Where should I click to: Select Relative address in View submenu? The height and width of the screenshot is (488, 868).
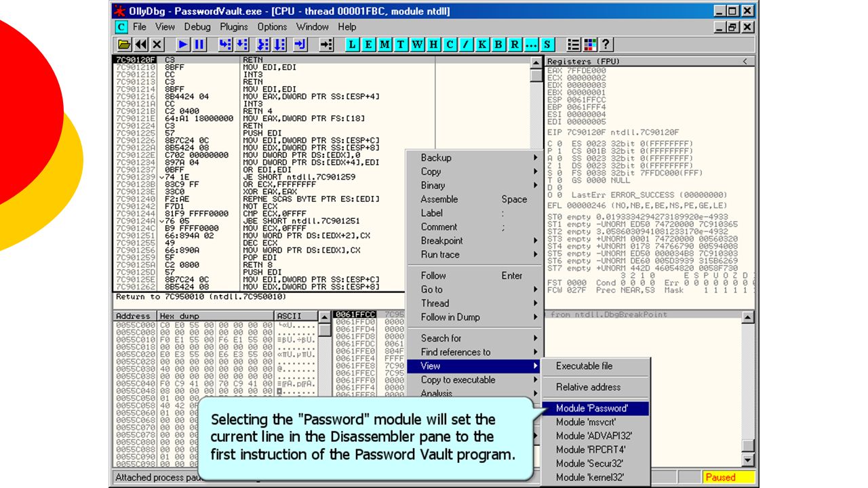(596, 387)
